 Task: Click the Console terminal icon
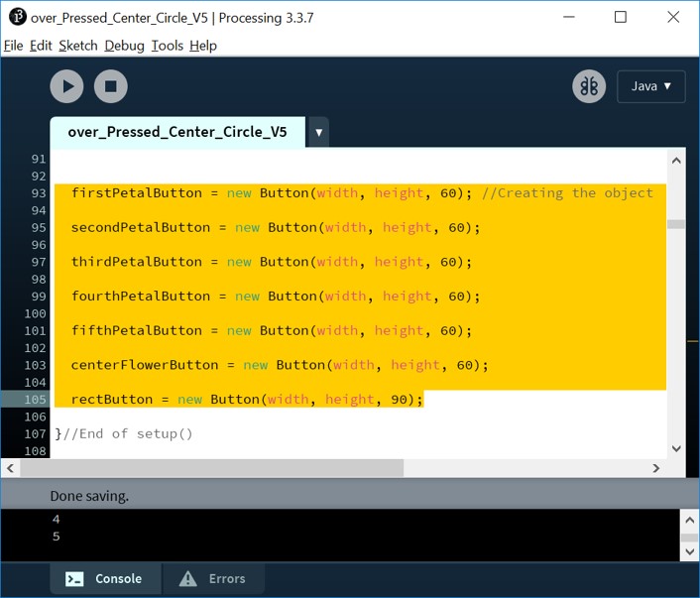coord(74,579)
